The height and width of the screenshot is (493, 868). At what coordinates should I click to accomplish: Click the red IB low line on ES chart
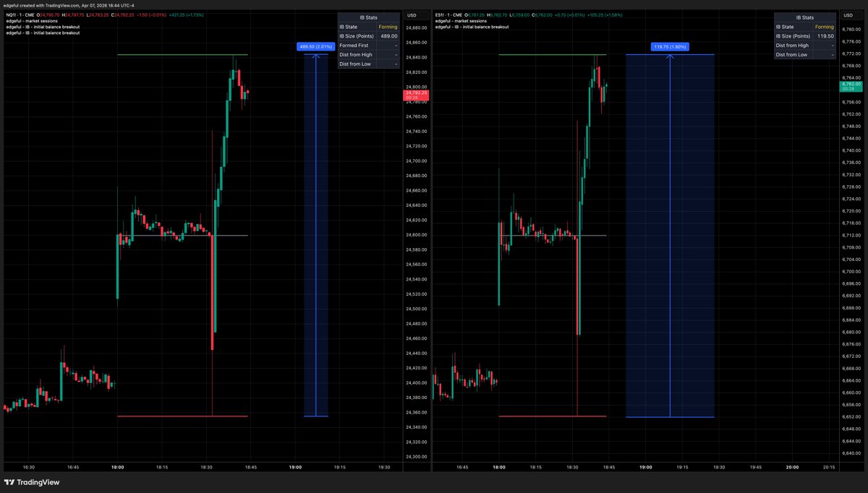(553, 416)
